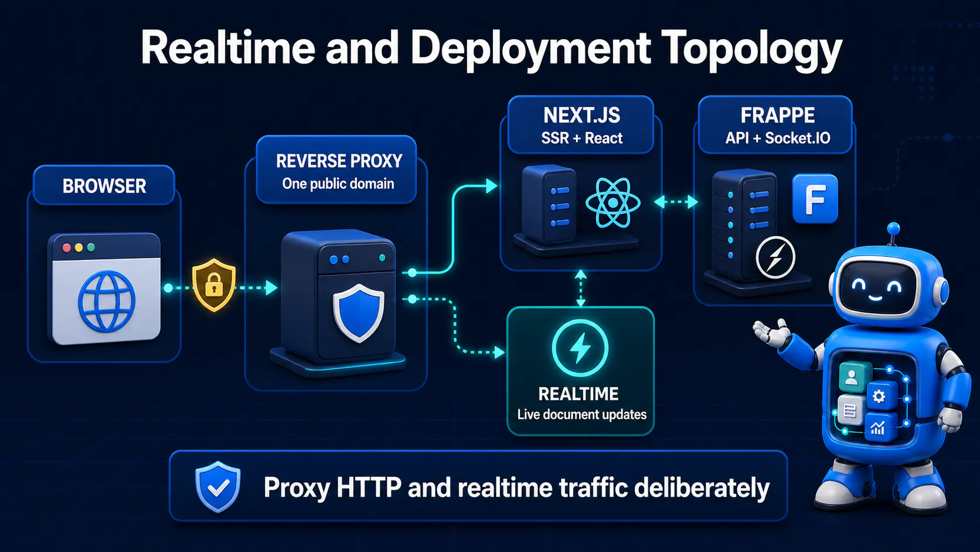This screenshot has width=980, height=552.
Task: Click 'Live document updates' text
Action: [581, 415]
